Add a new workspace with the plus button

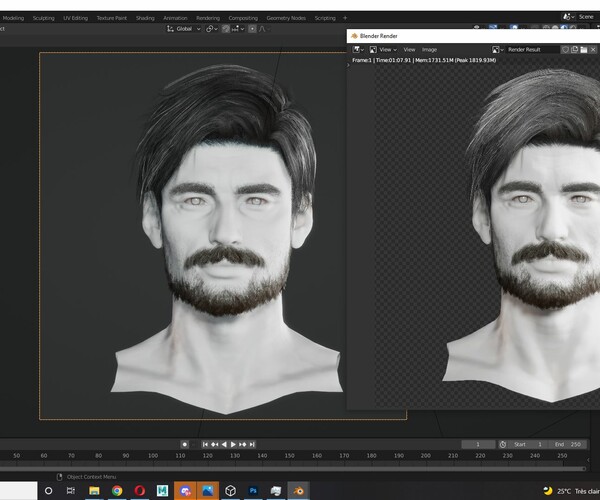(345, 18)
